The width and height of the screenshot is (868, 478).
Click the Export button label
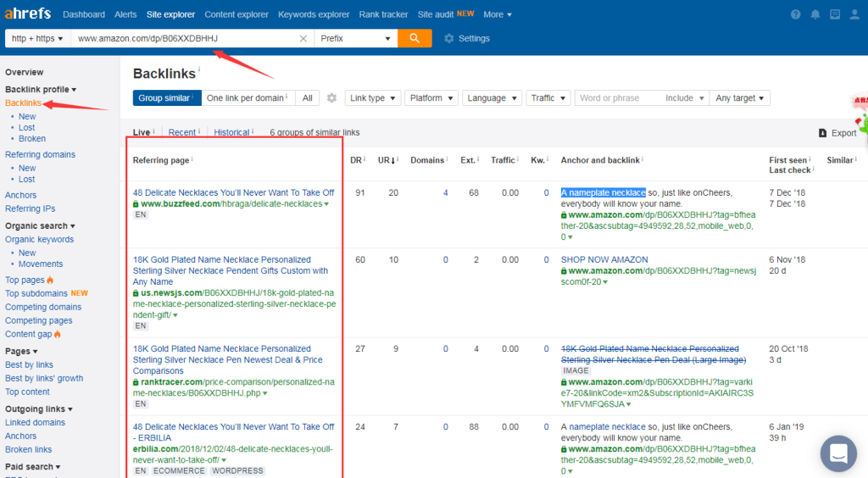click(x=843, y=133)
